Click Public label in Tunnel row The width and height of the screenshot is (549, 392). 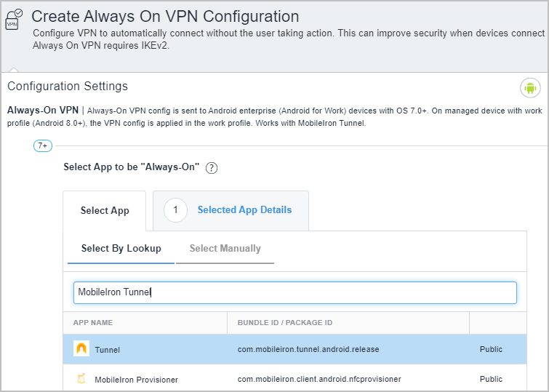click(x=491, y=349)
